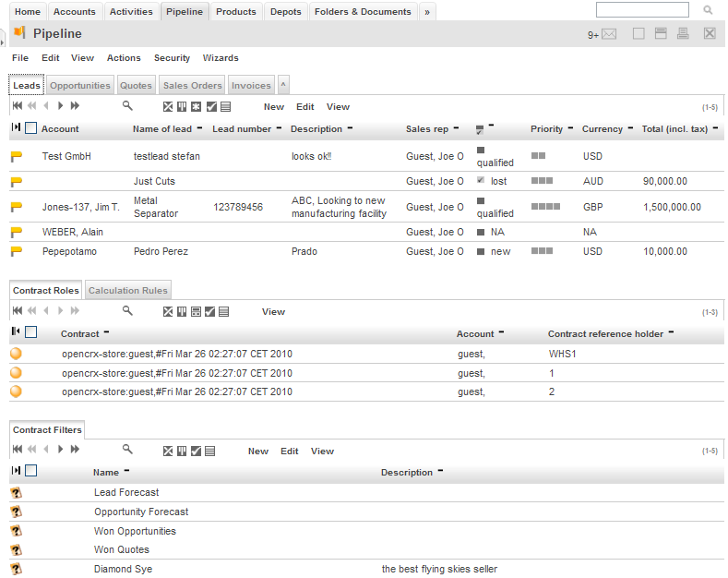728x578 pixels.
Task: Open sort menu for Sales rep column
Action: [x=456, y=127]
